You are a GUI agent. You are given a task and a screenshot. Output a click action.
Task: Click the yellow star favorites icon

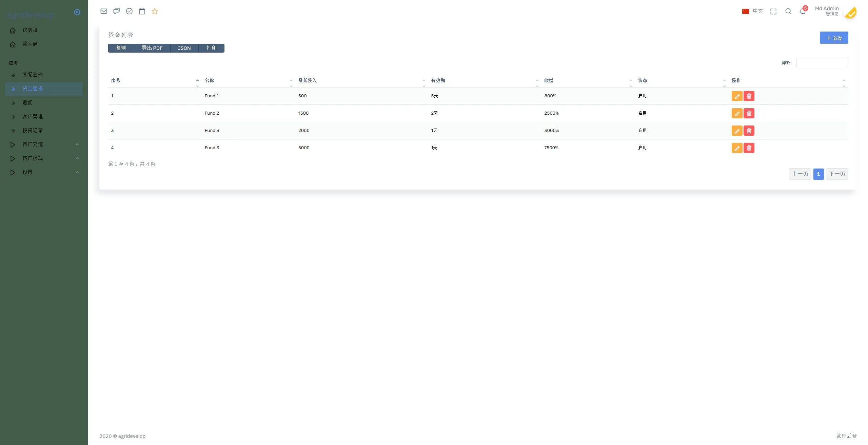(x=155, y=11)
